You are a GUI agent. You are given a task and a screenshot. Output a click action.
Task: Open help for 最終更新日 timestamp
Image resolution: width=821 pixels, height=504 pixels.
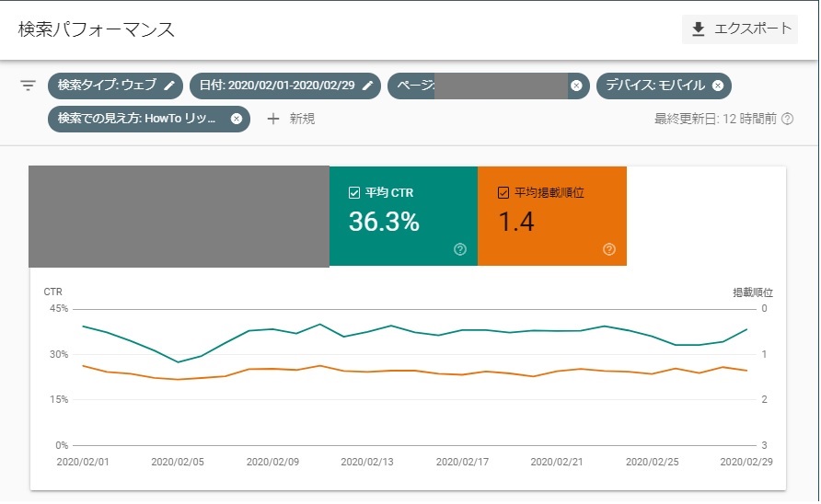(788, 120)
